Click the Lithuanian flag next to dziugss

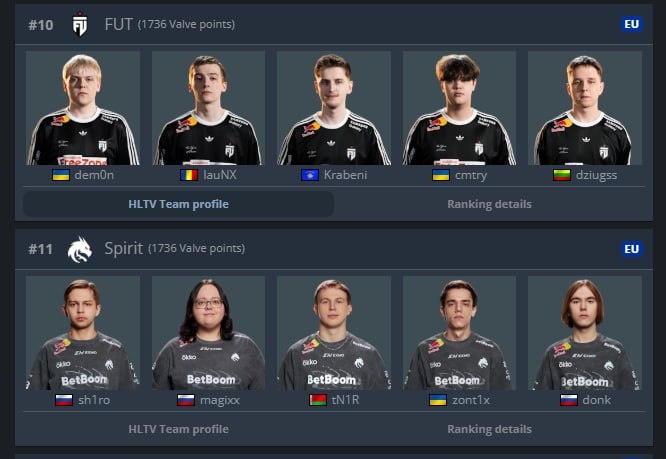[562, 175]
